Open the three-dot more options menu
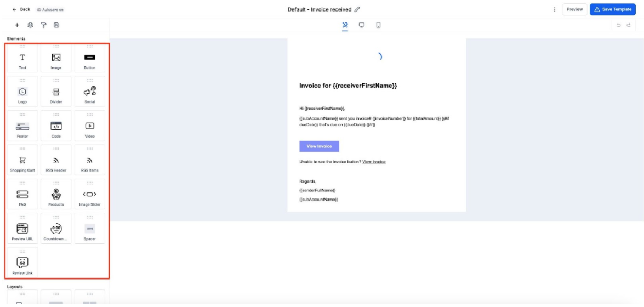Screen dimensions: 644x307 [555, 9]
